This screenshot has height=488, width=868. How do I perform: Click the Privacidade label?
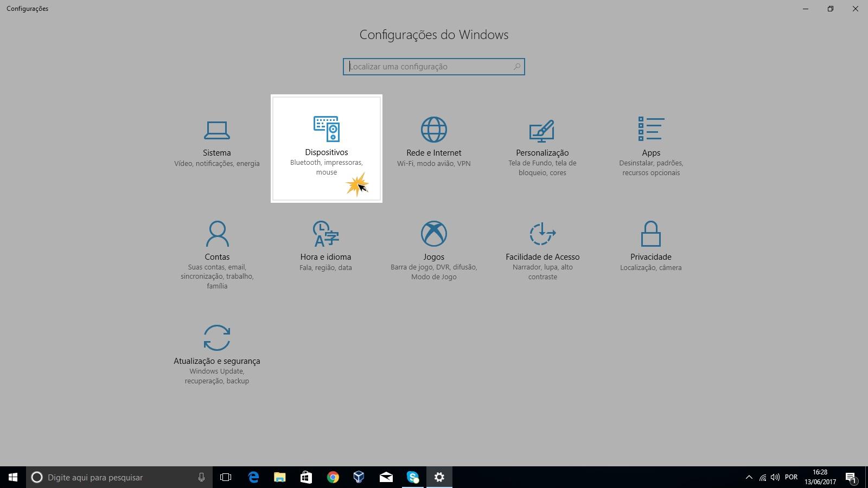[651, 257]
